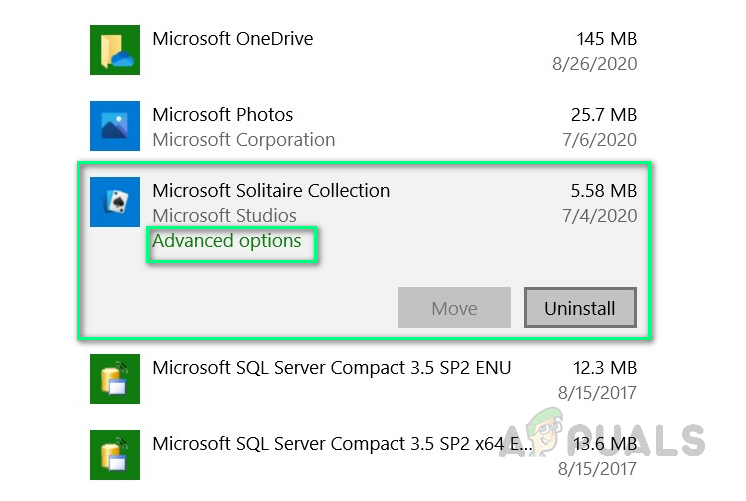Image resolution: width=746 pixels, height=501 pixels.
Task: Click the Microsoft Studios publisher text
Action: pyautogui.click(x=224, y=215)
